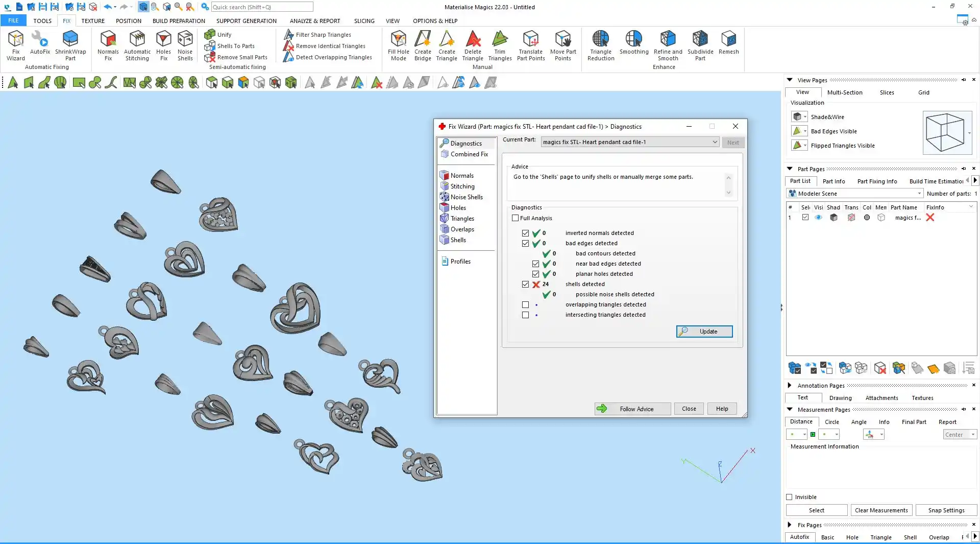The width and height of the screenshot is (980, 544).
Task: Activate the Delete Triangle tool
Action: click(x=473, y=45)
